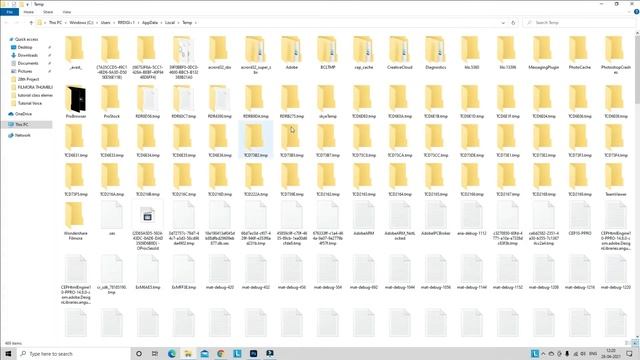
Task: Expand the address bar history dropdown
Action: point(503,22)
